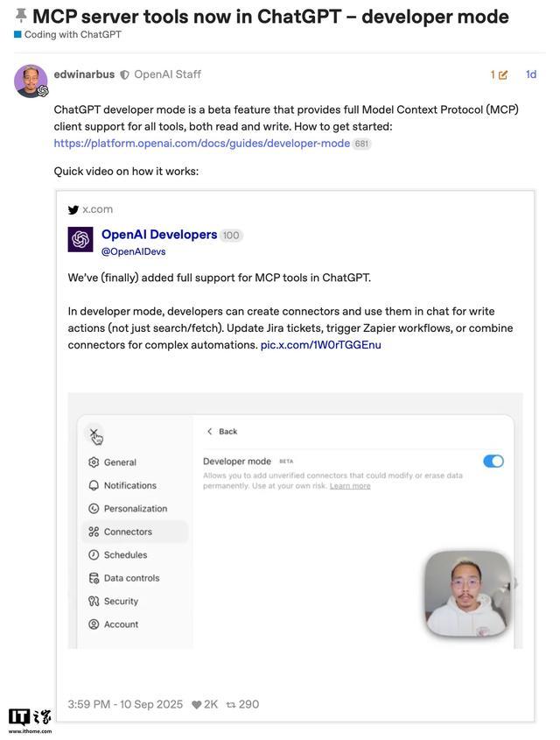
Task: Close settings with the X icon
Action: [x=94, y=433]
